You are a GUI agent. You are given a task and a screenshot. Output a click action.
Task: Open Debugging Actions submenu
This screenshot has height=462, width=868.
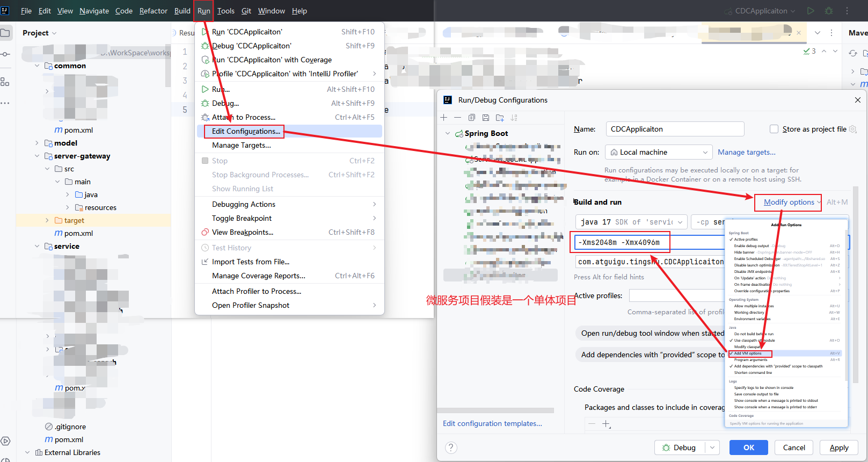[x=289, y=204]
